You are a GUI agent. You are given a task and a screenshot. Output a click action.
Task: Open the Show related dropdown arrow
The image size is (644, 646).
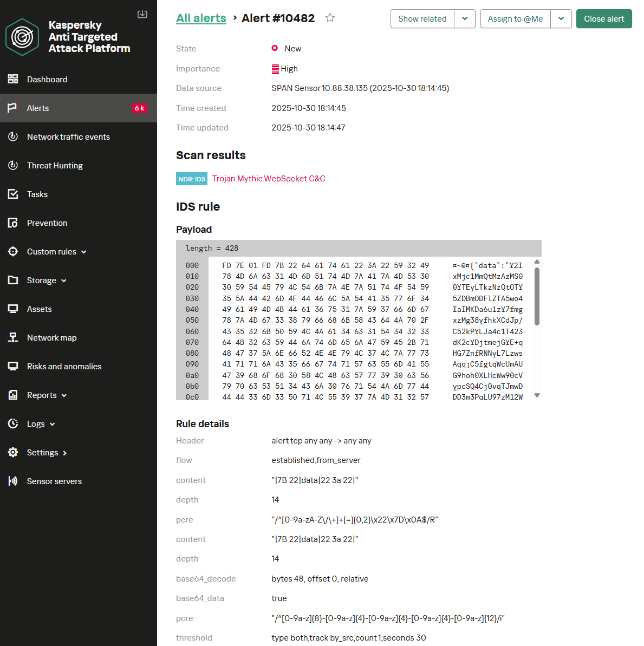coord(465,19)
